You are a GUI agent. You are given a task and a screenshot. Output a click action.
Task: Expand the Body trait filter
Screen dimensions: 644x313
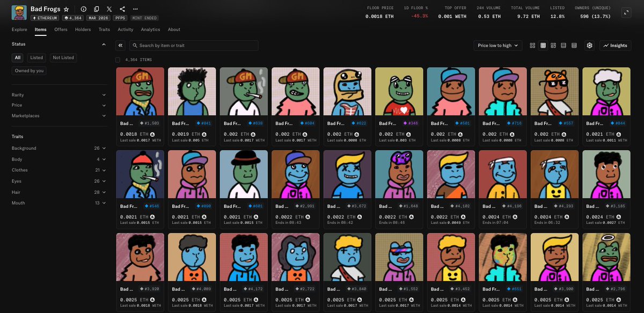pos(59,159)
